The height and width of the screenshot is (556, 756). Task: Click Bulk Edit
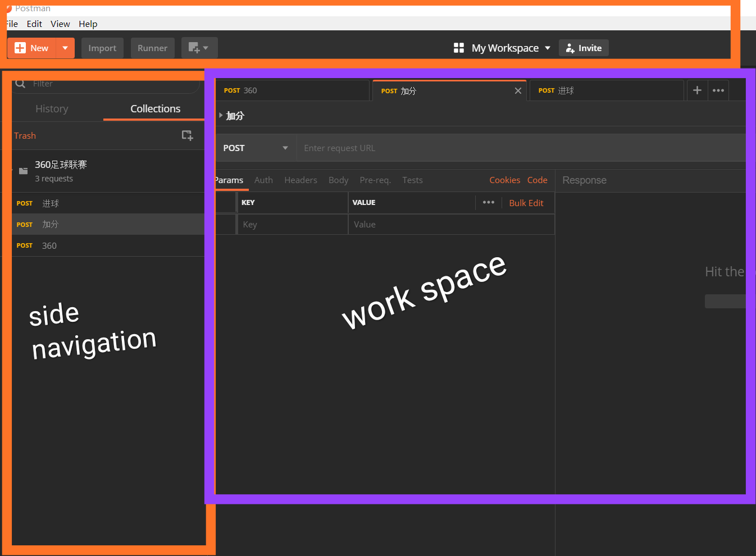click(526, 203)
